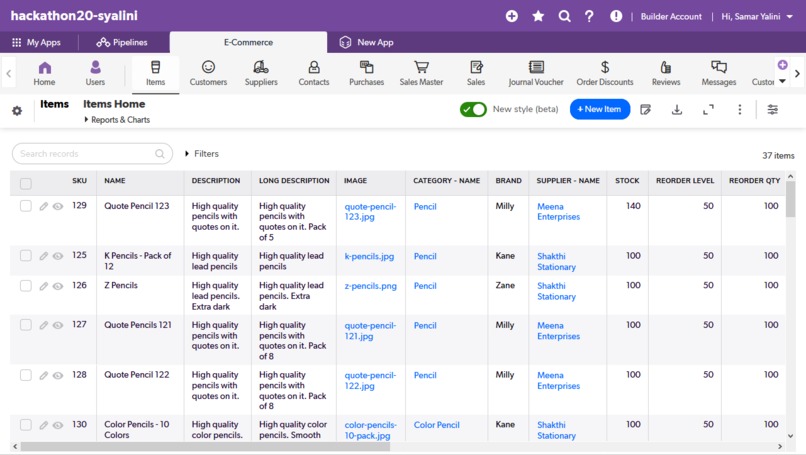Select the Color Pencils row checkbox
This screenshot has width=806, height=455.
[x=26, y=425]
